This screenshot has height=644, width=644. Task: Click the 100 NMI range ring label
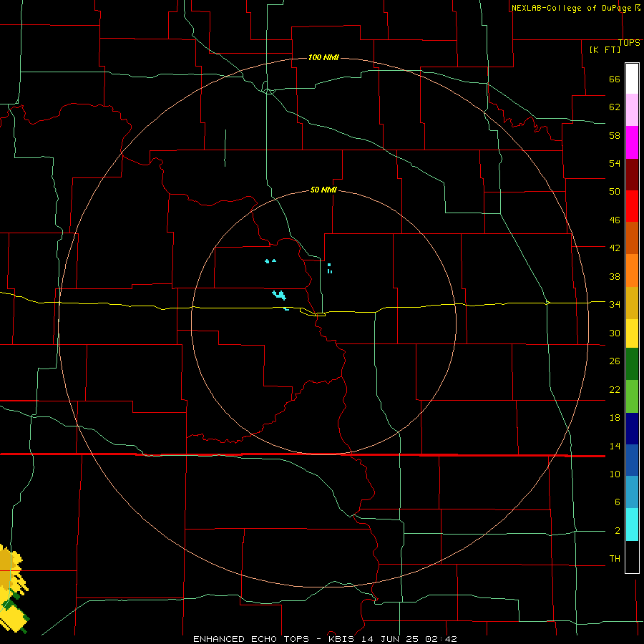(323, 57)
